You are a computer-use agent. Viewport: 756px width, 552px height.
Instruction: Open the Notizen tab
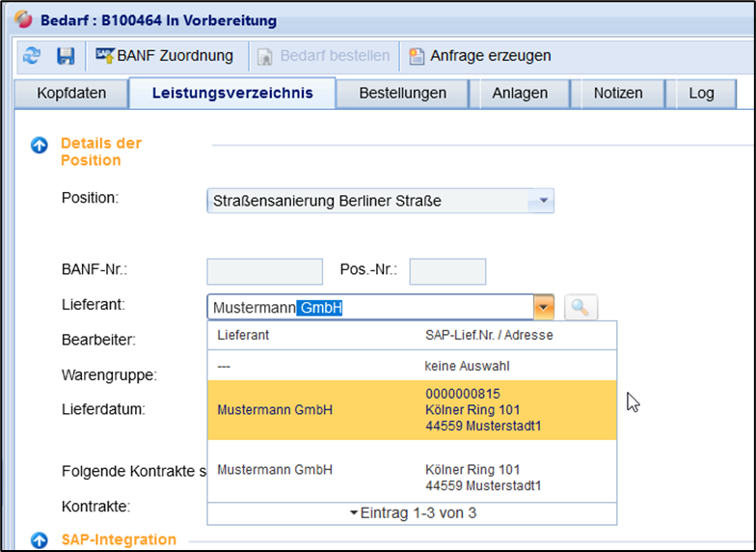pos(618,94)
